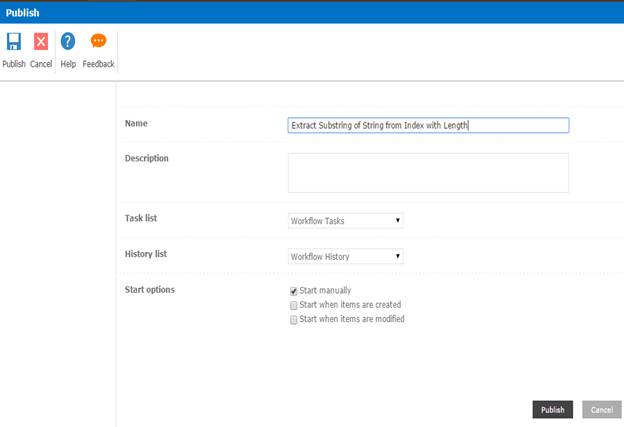624x427 pixels.
Task: Click the Help label in the toolbar
Action: (x=68, y=64)
